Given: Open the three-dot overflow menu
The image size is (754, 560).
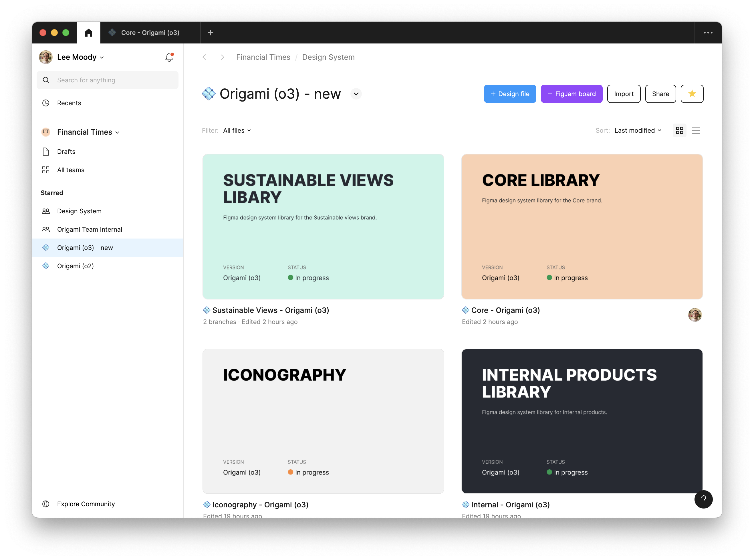Looking at the screenshot, I should [708, 33].
